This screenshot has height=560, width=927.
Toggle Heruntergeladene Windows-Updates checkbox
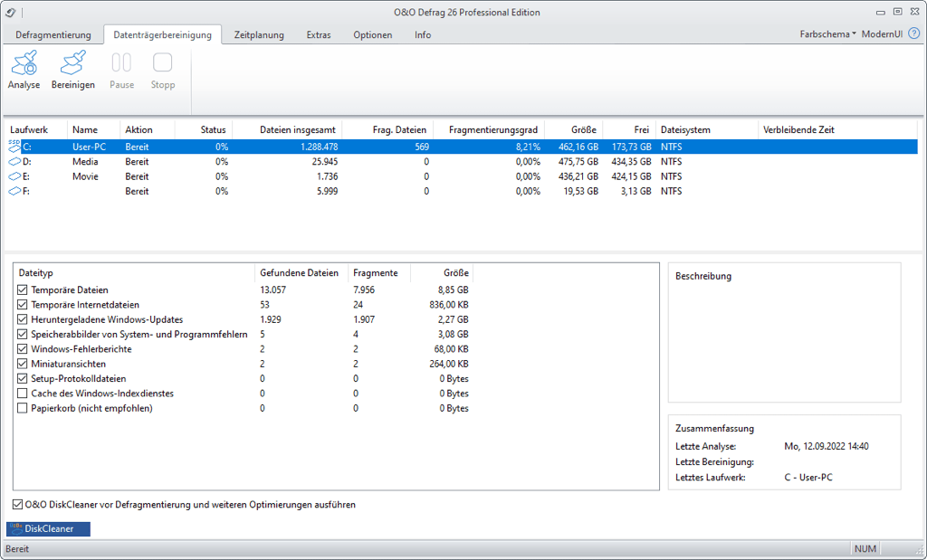tap(23, 319)
